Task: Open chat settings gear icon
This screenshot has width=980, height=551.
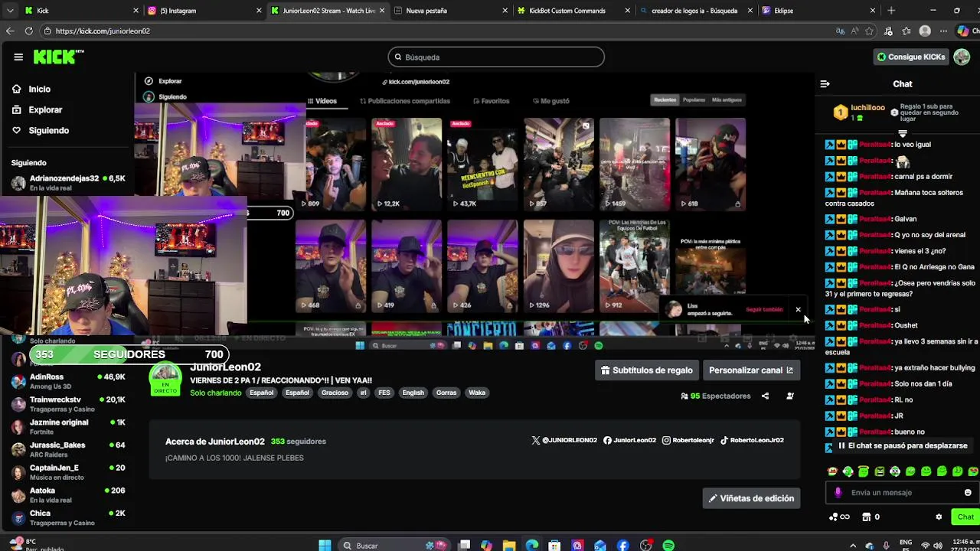Action: pos(939,517)
